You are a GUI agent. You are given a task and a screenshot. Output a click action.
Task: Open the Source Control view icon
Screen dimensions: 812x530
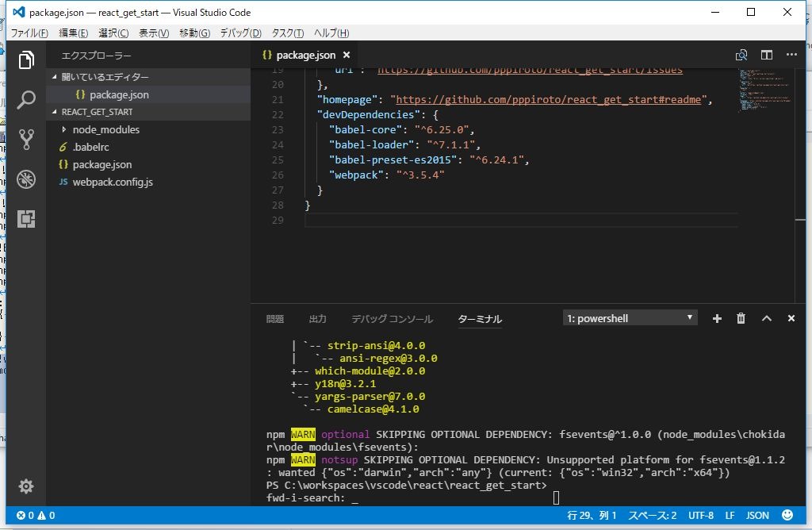pyautogui.click(x=26, y=140)
